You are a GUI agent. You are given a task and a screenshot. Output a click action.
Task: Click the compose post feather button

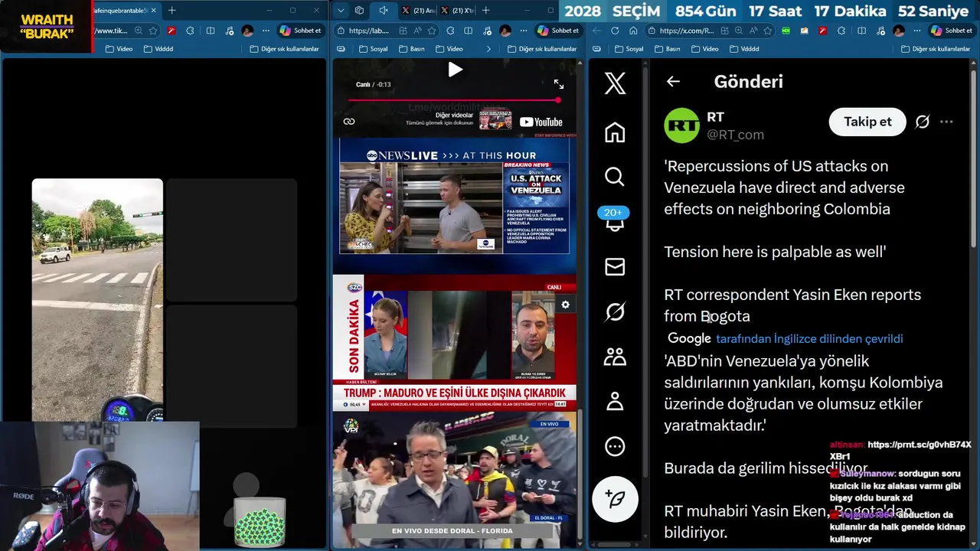615,499
